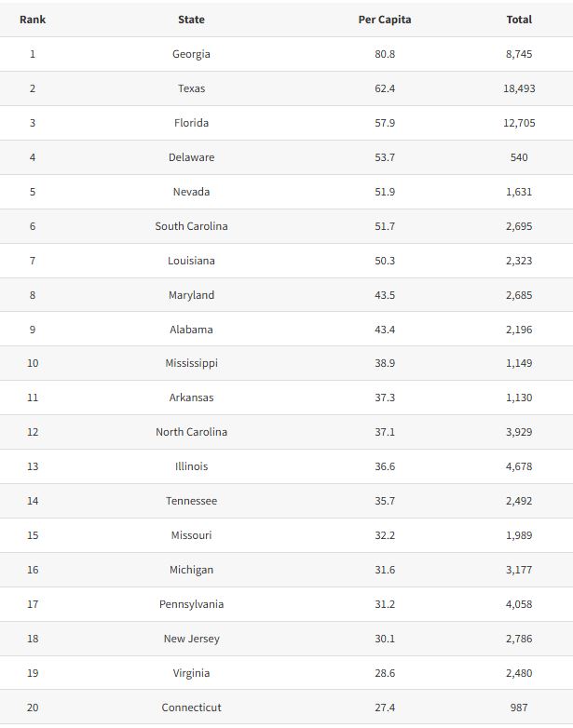Screen dimensions: 573x728
Task: Select Maryland's total 2,685
Action: (x=519, y=295)
